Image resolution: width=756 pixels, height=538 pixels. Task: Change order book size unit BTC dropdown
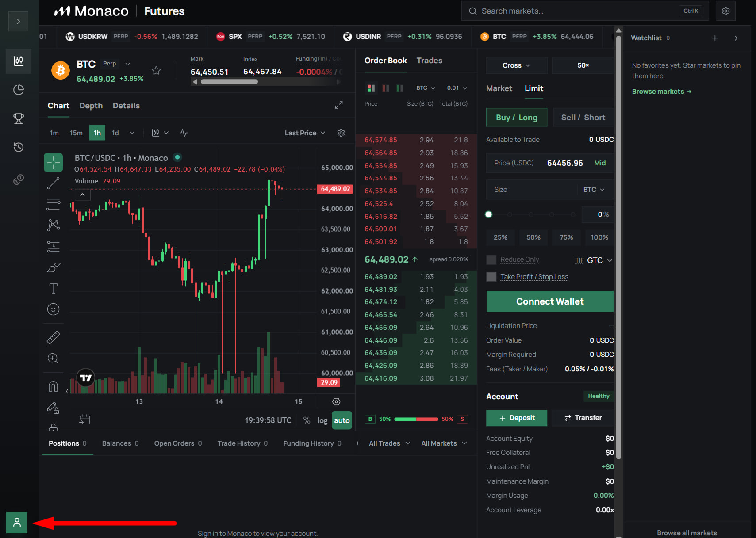point(426,88)
